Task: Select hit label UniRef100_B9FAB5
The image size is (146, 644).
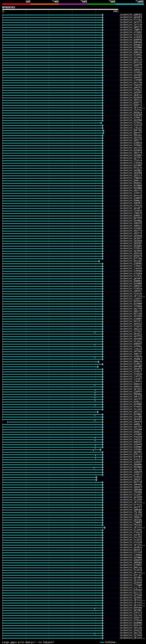Action: pyautogui.click(x=131, y=366)
